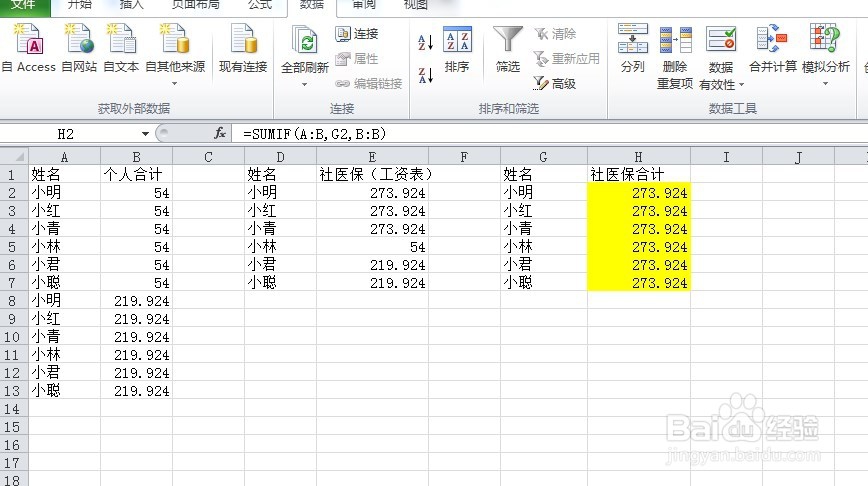This screenshot has width=868, height=486.
Task: Click cell E5 containing 54
Action: (373, 247)
